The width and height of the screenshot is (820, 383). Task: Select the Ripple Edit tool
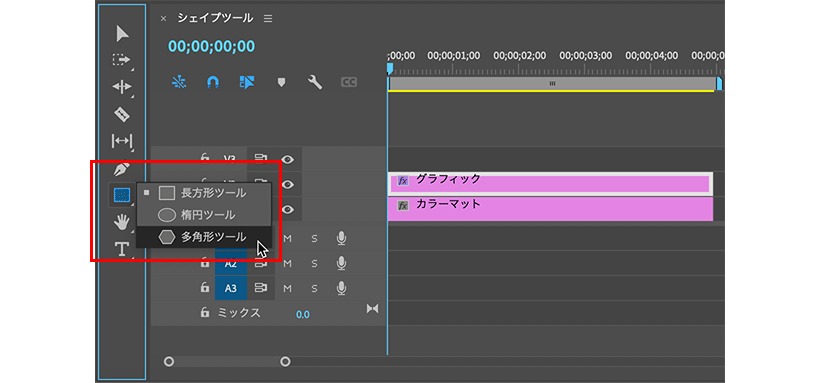121,87
